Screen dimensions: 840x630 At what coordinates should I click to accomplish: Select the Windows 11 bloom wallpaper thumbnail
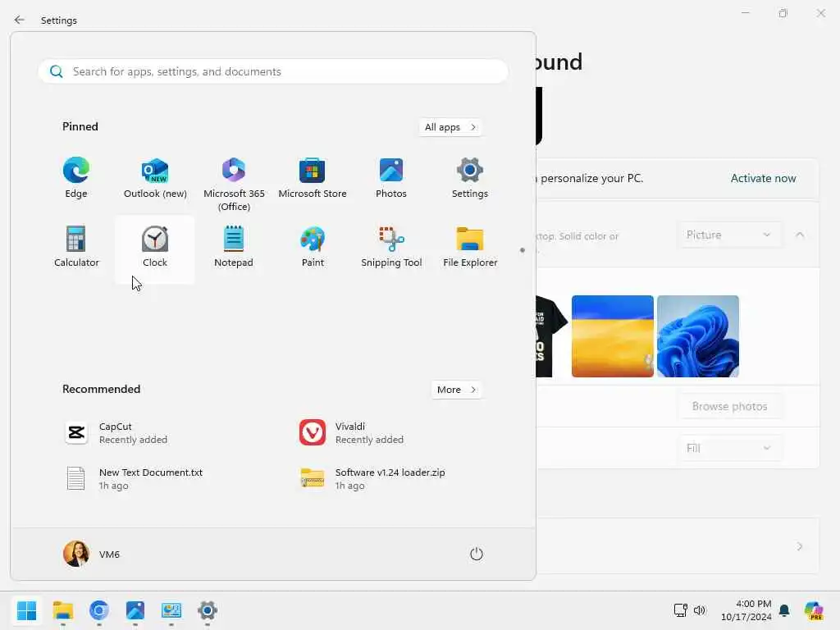pos(698,336)
